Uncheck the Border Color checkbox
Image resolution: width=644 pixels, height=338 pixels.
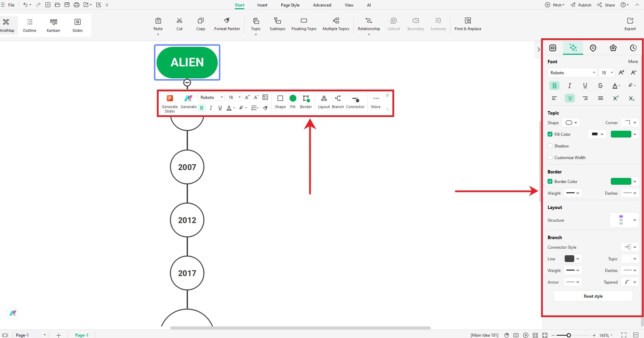point(550,181)
